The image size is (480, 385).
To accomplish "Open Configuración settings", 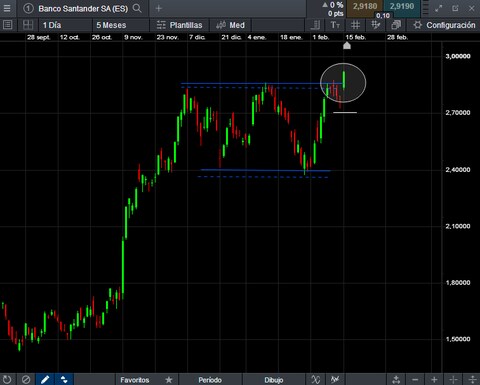I will pos(444,25).
